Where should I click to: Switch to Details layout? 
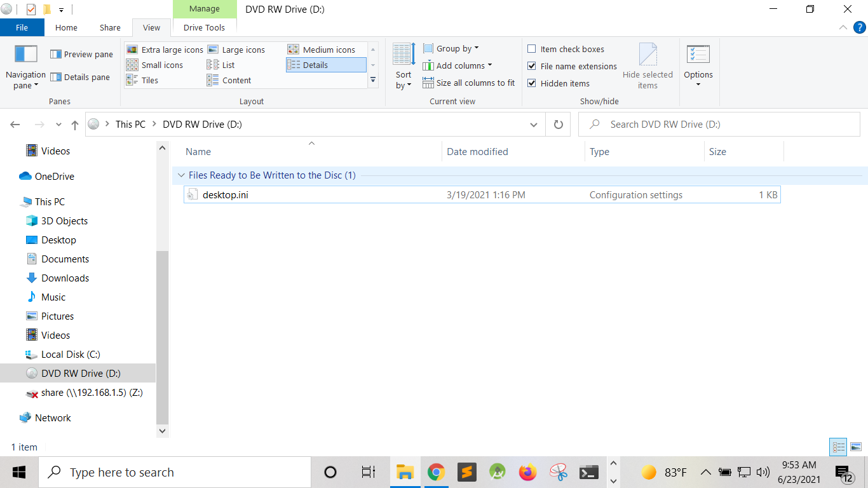(326, 65)
